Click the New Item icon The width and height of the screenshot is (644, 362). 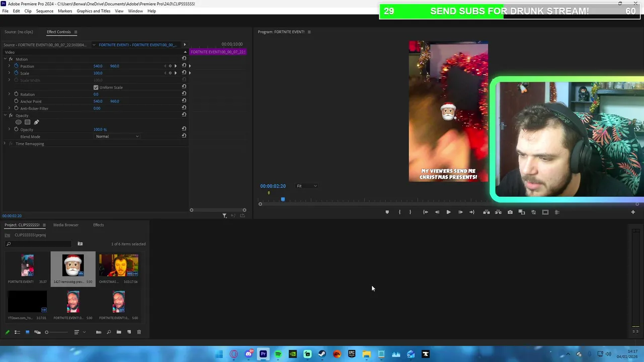[x=129, y=332]
